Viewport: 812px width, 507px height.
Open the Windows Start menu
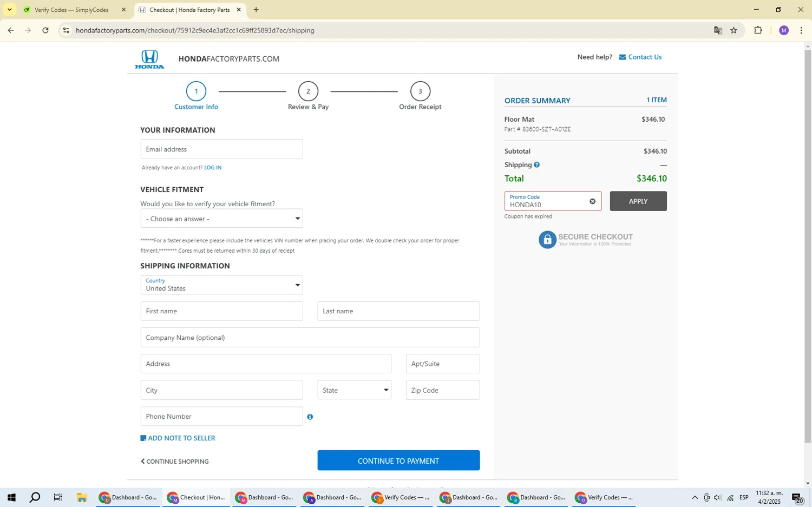click(x=11, y=498)
